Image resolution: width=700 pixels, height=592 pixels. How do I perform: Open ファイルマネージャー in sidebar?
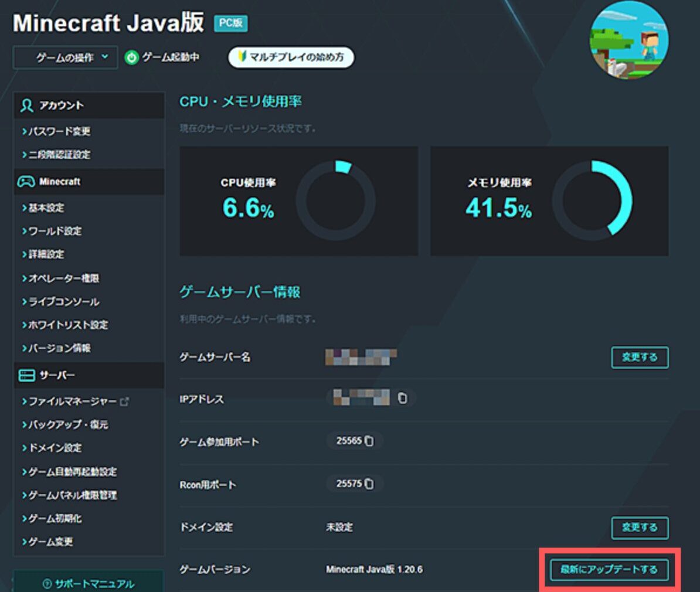click(72, 402)
